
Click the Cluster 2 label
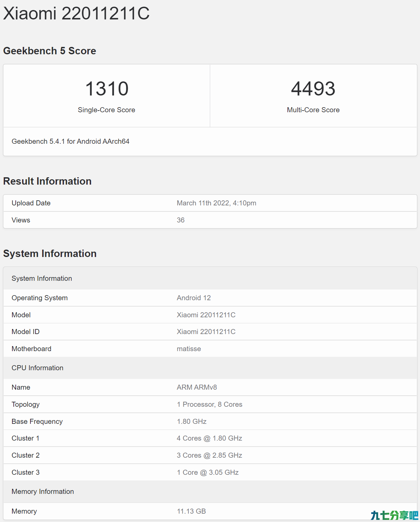coord(25,455)
